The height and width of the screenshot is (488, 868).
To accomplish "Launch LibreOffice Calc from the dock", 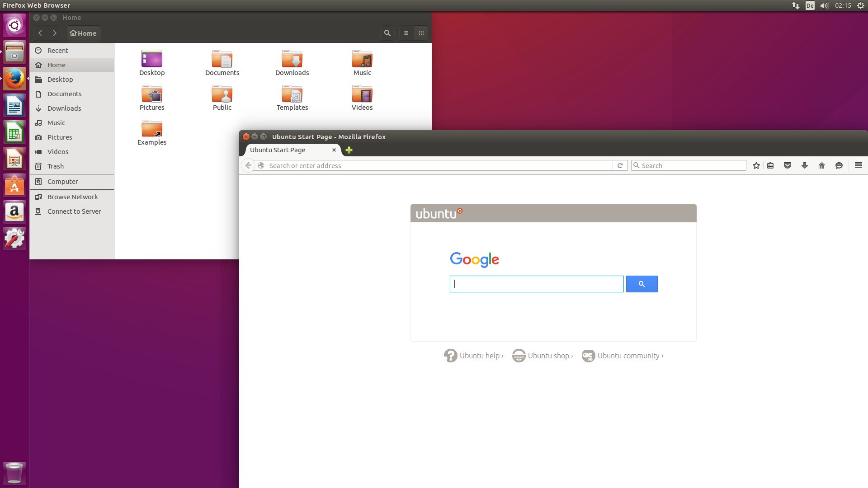I will 14,132.
